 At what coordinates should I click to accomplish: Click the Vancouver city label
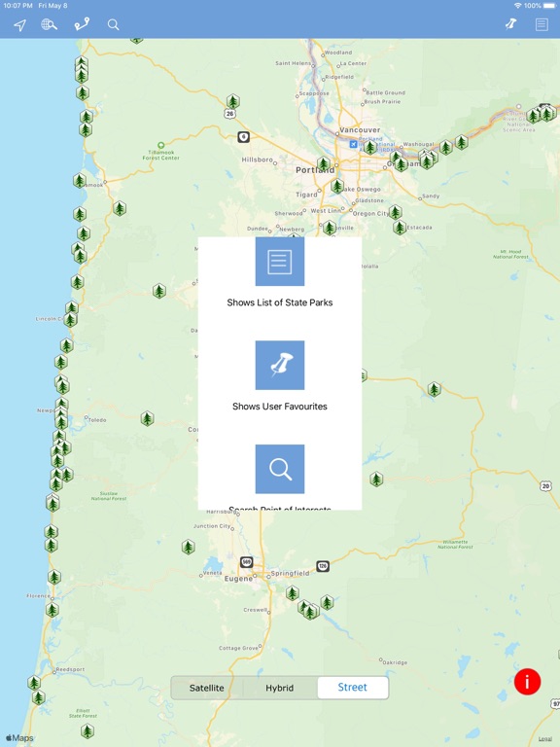(360, 130)
